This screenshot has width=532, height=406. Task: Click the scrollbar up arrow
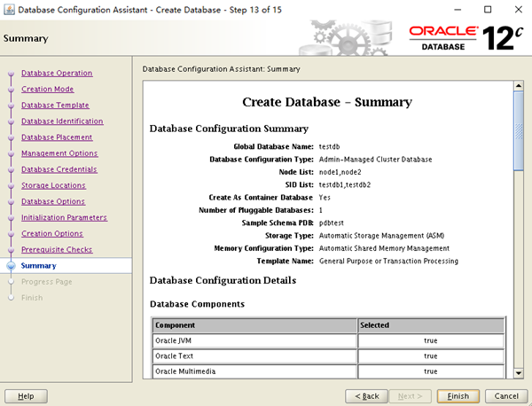point(519,86)
